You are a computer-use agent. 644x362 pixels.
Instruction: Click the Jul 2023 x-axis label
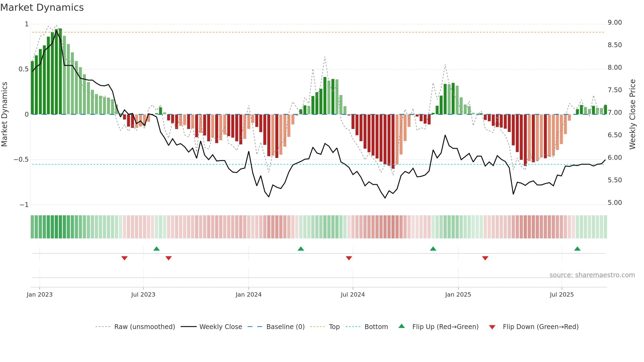click(143, 294)
